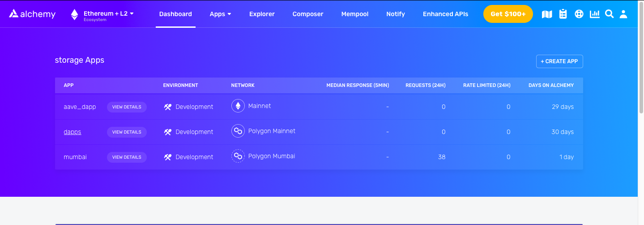Open the dapps app link

(x=73, y=132)
